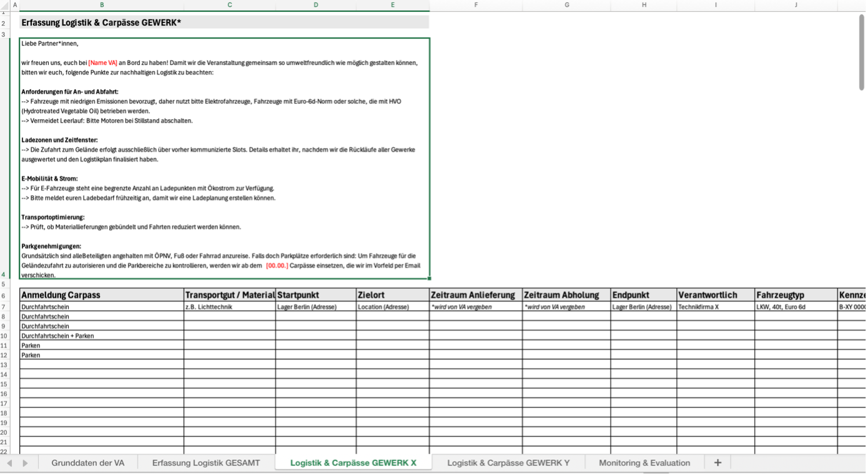The width and height of the screenshot is (868, 476).
Task: Select column F header
Action: point(476,5)
